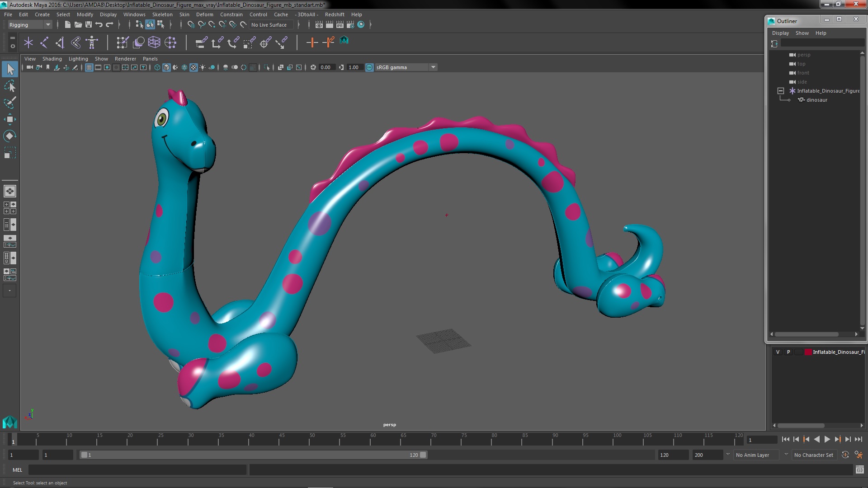Viewport: 868px width, 488px height.
Task: Undo the last action
Action: 99,25
